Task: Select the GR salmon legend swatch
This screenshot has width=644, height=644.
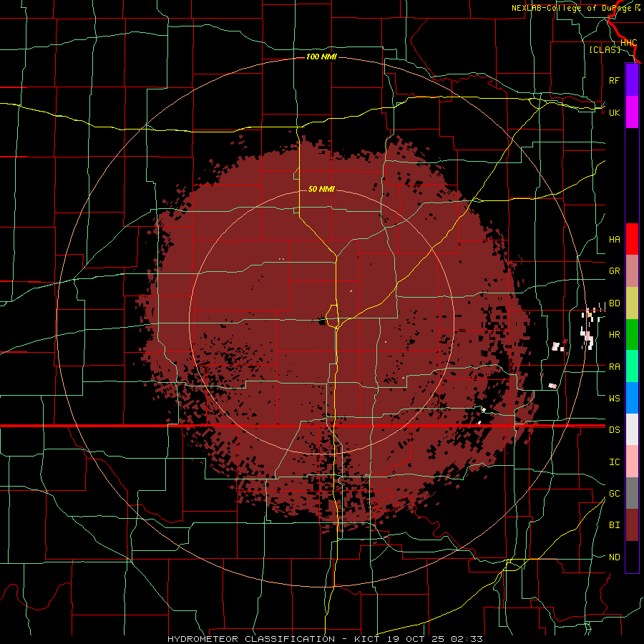Action: tap(632, 271)
